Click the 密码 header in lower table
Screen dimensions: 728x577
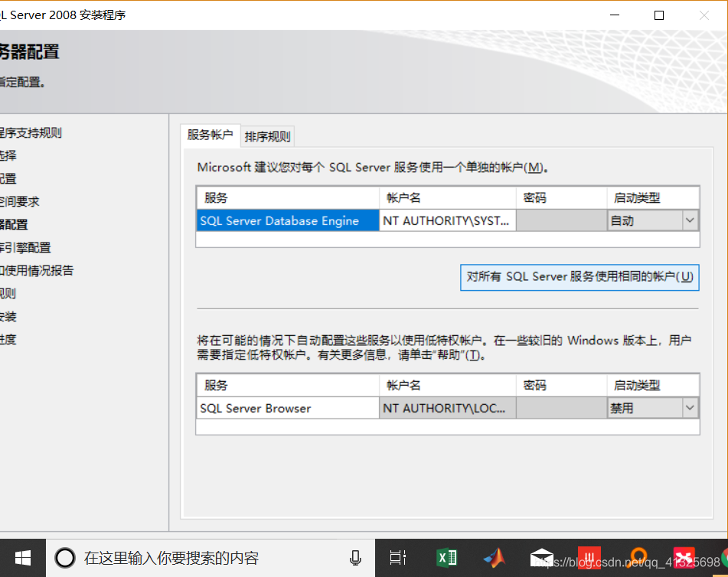[x=561, y=385]
